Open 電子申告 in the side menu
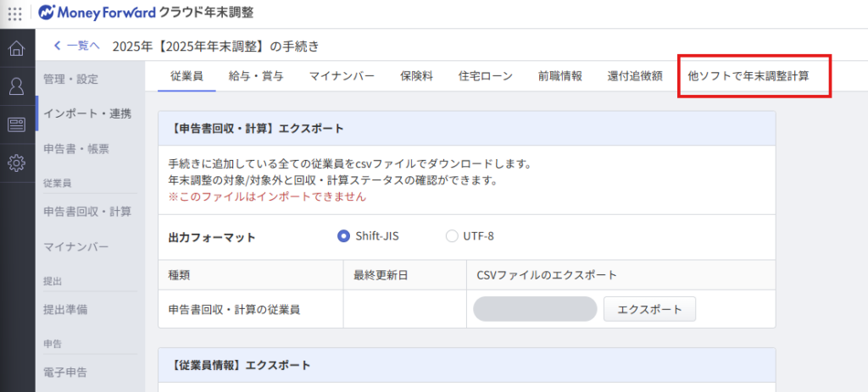 [x=65, y=371]
